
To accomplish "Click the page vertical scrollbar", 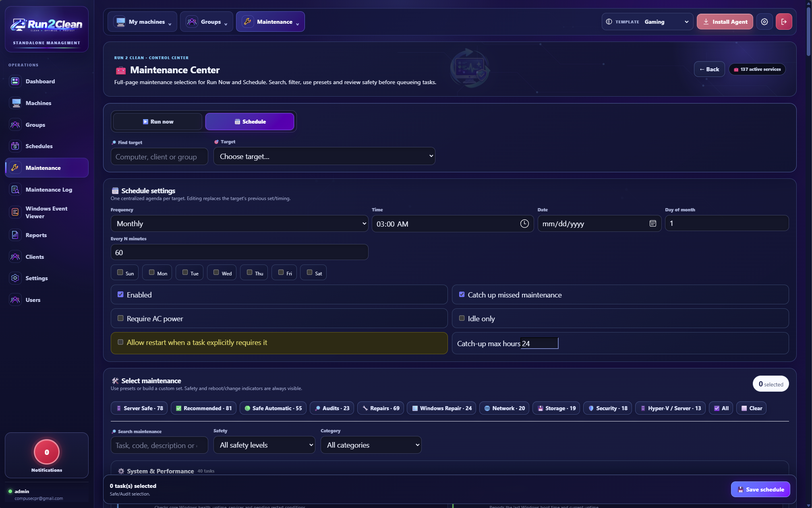I will pyautogui.click(x=809, y=32).
